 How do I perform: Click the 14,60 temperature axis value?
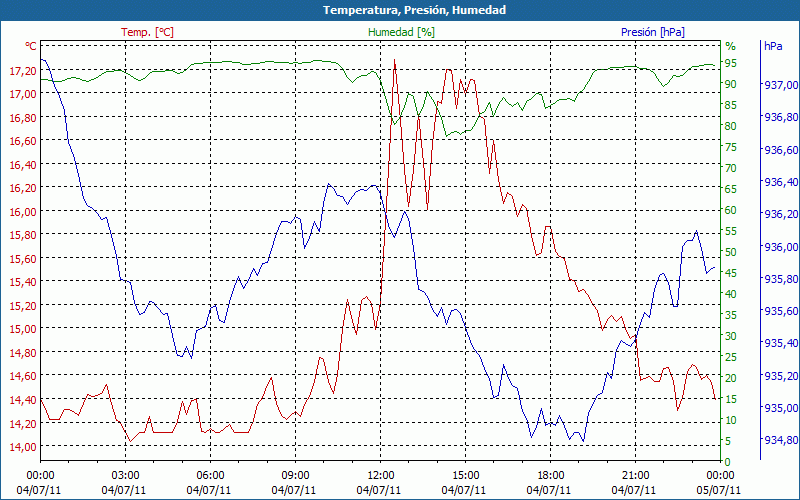click(23, 376)
